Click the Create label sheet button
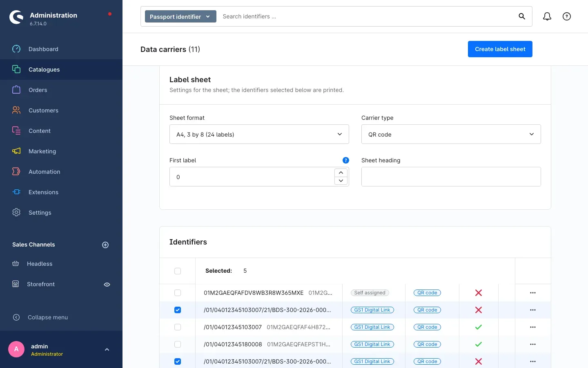588x368 pixels. pos(500,49)
